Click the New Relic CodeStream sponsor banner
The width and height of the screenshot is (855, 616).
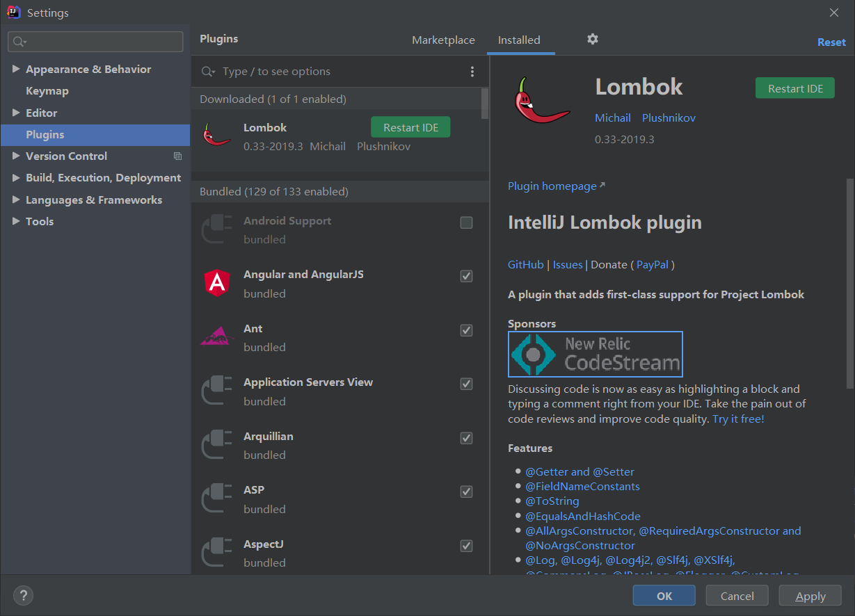coord(596,354)
